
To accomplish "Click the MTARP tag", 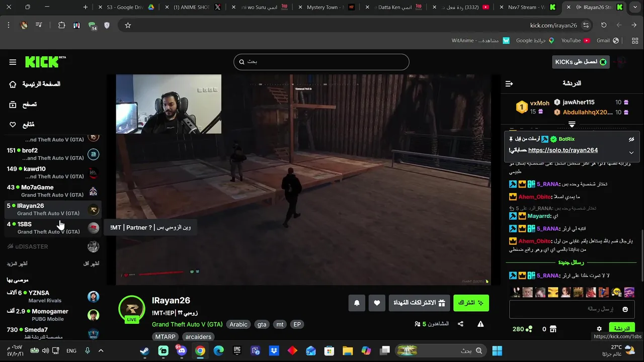I will [166, 337].
